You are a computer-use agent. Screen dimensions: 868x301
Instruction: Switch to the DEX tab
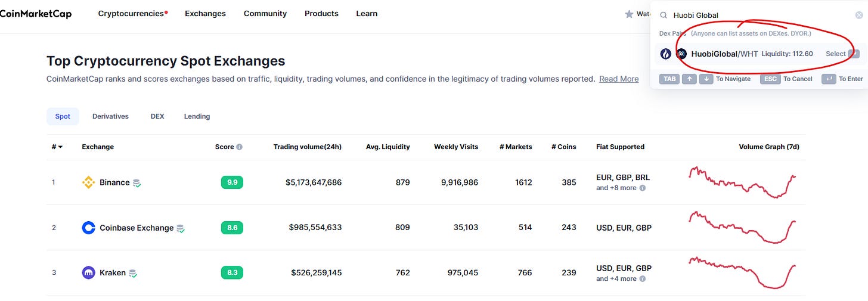[x=157, y=116]
